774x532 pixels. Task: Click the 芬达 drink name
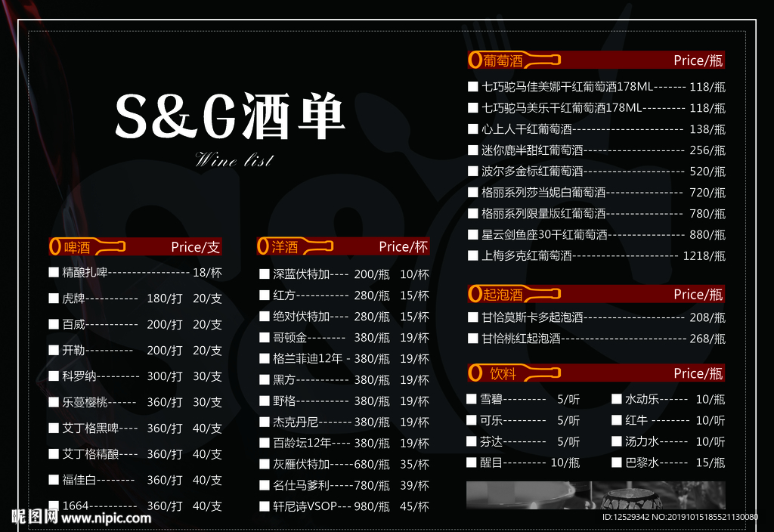pyautogui.click(x=491, y=441)
